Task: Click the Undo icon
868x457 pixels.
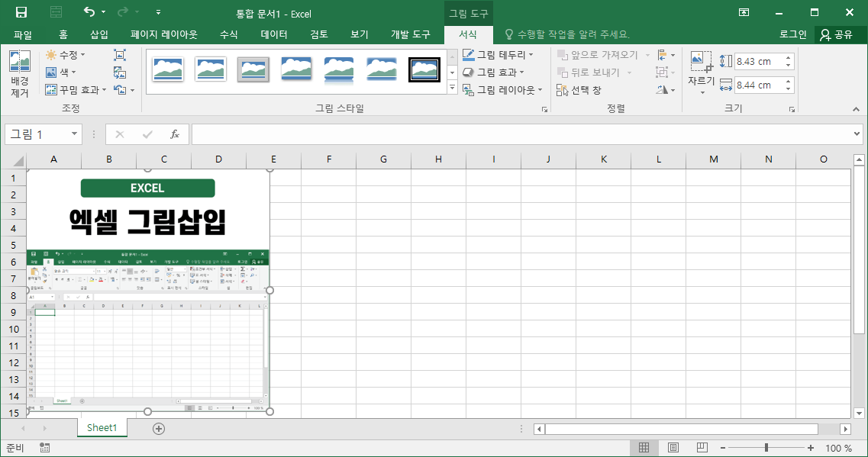Action: [89, 12]
